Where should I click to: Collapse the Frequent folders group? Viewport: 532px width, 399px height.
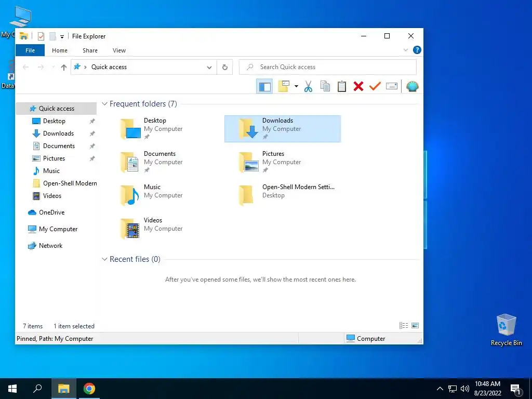click(x=105, y=104)
